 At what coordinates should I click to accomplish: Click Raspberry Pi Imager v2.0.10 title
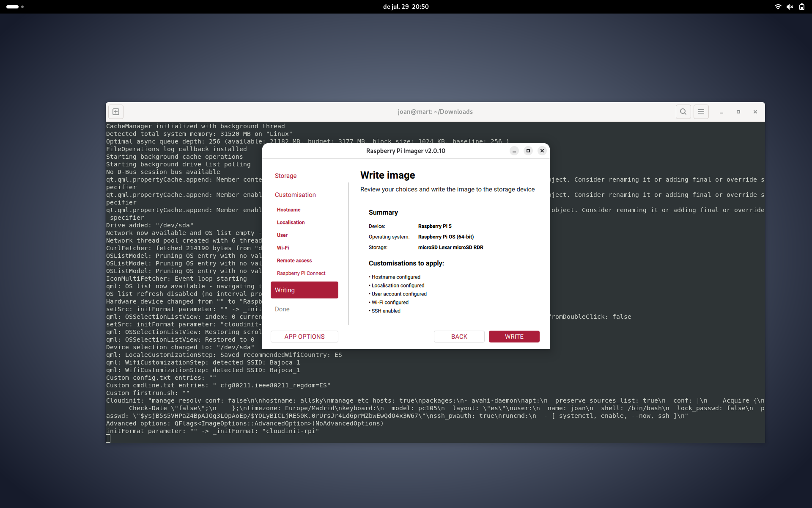point(406,151)
